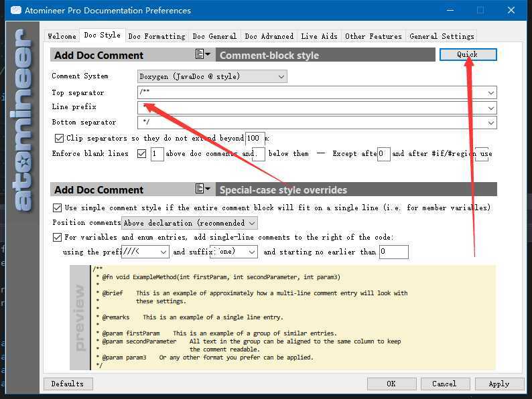Open the Comment System dropdown
The image size is (532, 399).
click(x=212, y=76)
